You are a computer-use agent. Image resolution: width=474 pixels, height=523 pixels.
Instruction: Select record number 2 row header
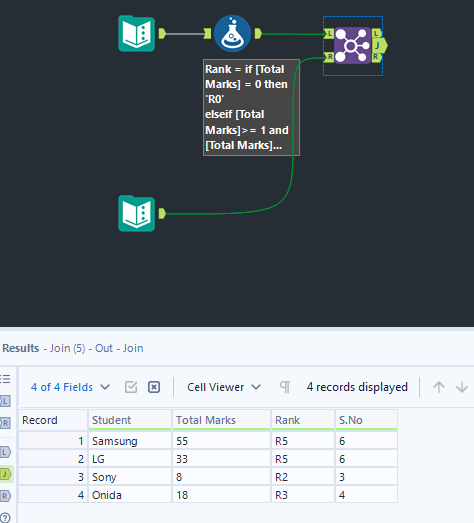click(x=53, y=459)
